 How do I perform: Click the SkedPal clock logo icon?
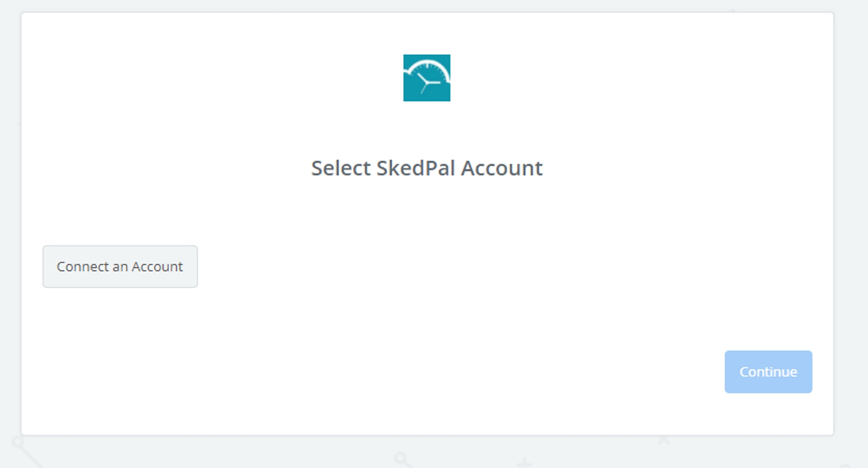click(x=427, y=78)
